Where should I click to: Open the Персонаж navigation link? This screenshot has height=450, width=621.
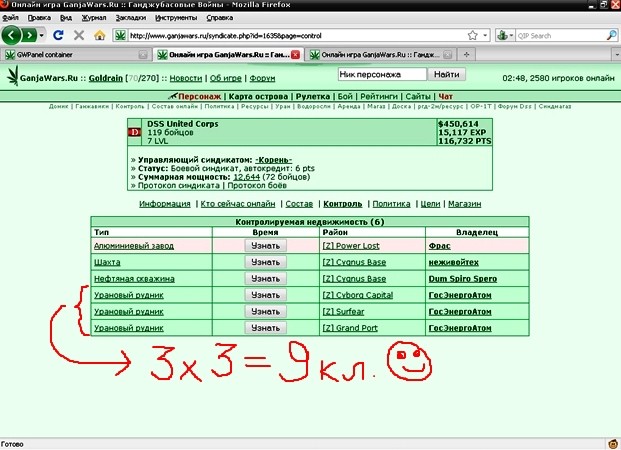[x=199, y=96]
